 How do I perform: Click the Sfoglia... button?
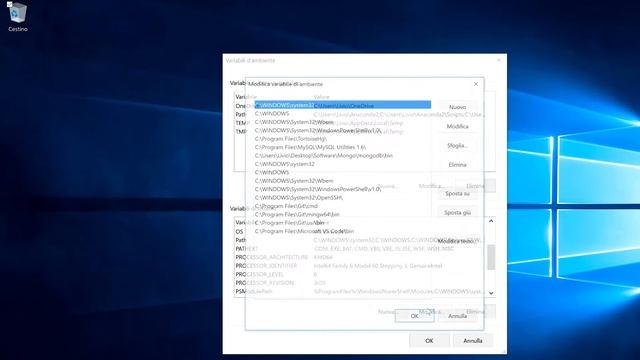tap(457, 146)
